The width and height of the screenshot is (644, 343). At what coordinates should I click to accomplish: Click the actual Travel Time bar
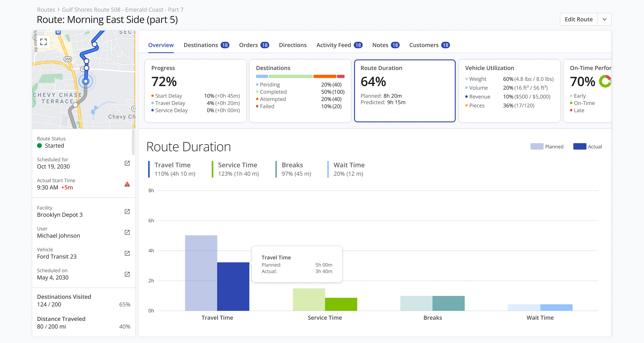(233, 286)
